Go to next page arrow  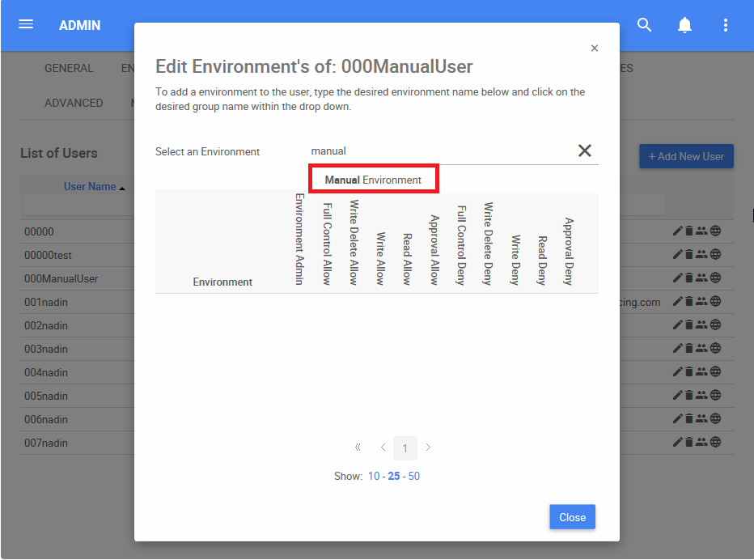pos(428,448)
